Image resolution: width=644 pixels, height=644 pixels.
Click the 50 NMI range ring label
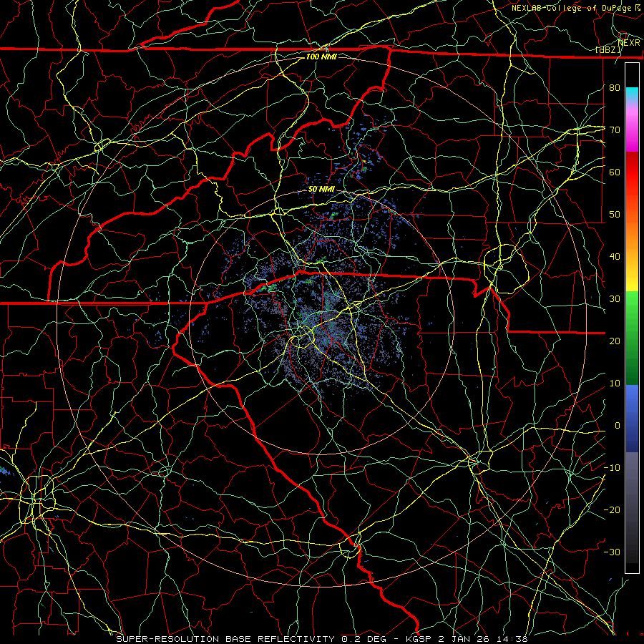pyautogui.click(x=321, y=190)
